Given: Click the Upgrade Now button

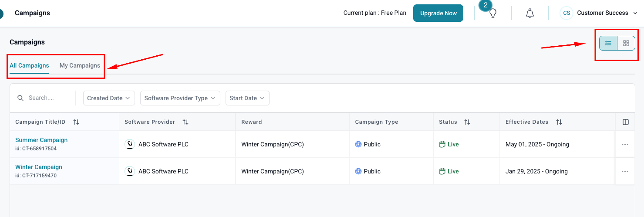Looking at the screenshot, I should pyautogui.click(x=438, y=13).
